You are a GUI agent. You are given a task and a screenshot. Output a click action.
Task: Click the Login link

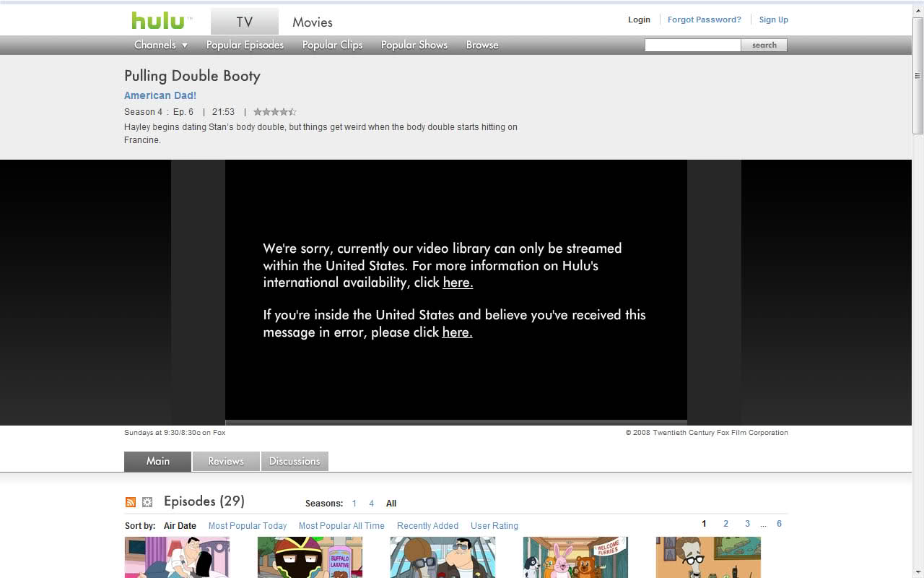pos(639,20)
